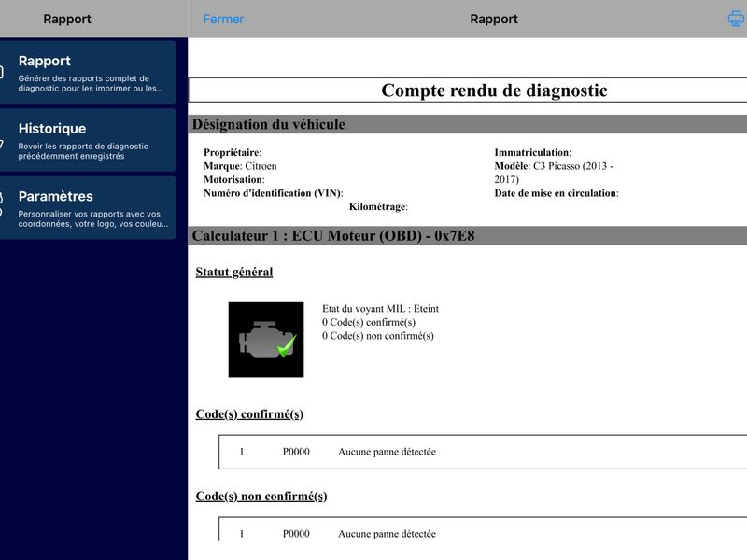Click the 'Code(s) non confirmé(s)' heading
Viewport: 747px width, 560px height.
pyautogui.click(x=261, y=497)
